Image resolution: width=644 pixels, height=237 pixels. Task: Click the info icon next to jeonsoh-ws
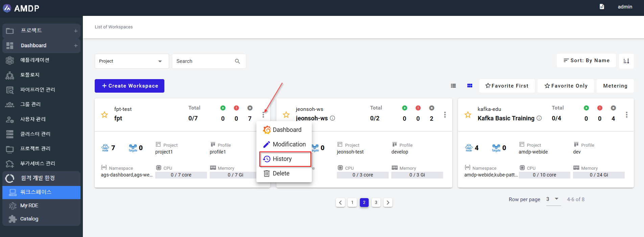point(332,118)
